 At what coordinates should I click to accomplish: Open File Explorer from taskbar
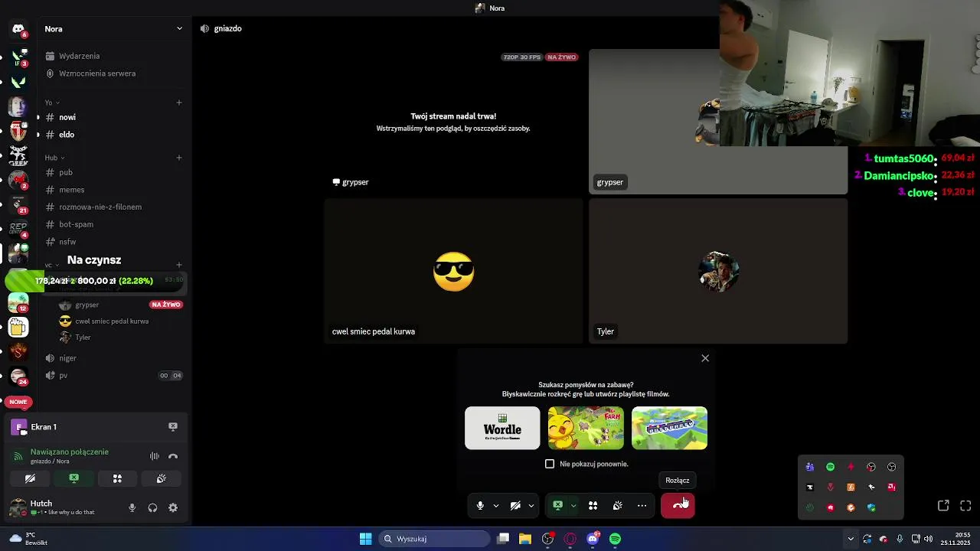[525, 539]
